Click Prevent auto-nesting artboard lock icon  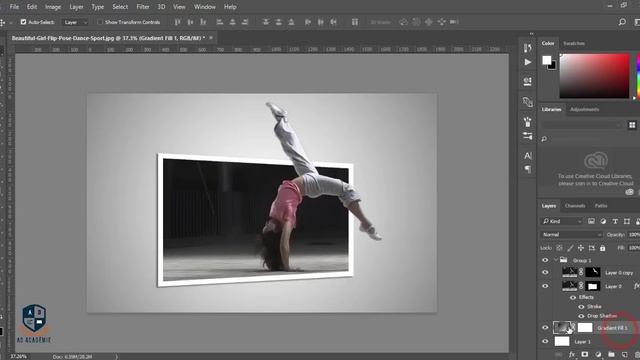pyautogui.click(x=591, y=248)
